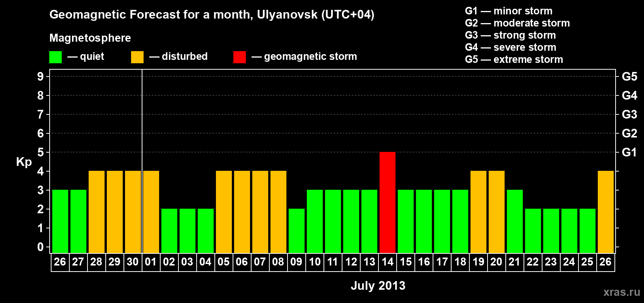Click the date cell '23' on the x-axis
Image resolution: width=644 pixels, height=303 pixels.
tap(551, 262)
